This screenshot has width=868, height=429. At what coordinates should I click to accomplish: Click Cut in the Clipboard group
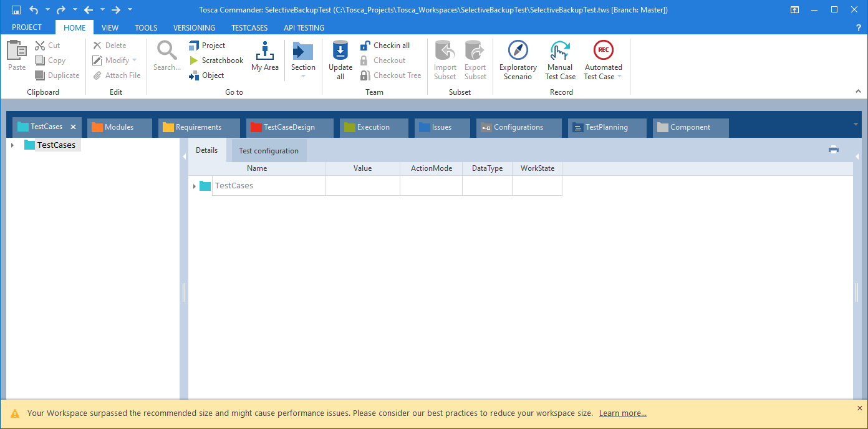coord(47,46)
